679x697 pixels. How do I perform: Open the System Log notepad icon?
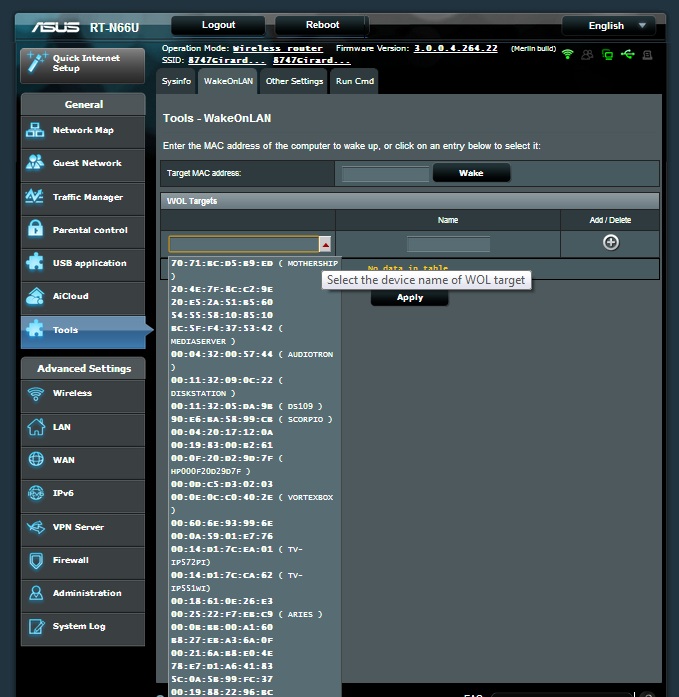tap(36, 626)
